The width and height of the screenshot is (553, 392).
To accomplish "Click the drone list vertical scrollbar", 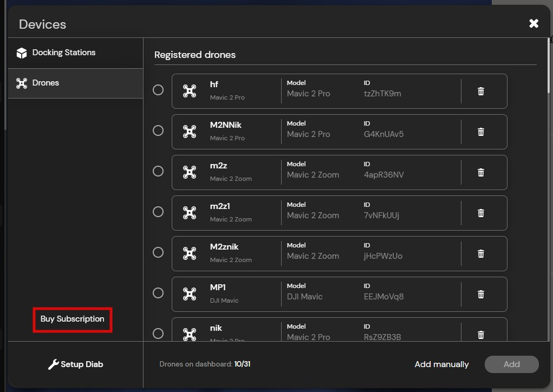I will (549, 65).
